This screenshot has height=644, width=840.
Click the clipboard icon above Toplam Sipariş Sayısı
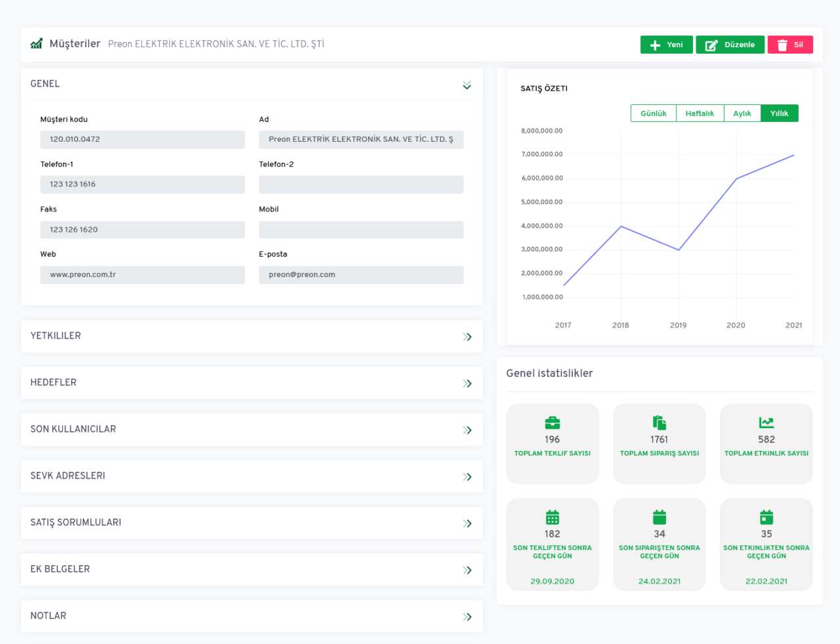[x=660, y=423]
